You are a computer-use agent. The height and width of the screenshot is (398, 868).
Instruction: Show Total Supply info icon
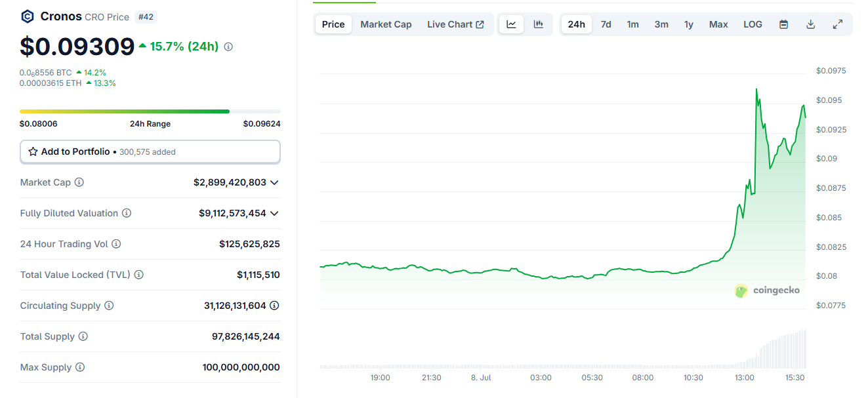(x=83, y=336)
